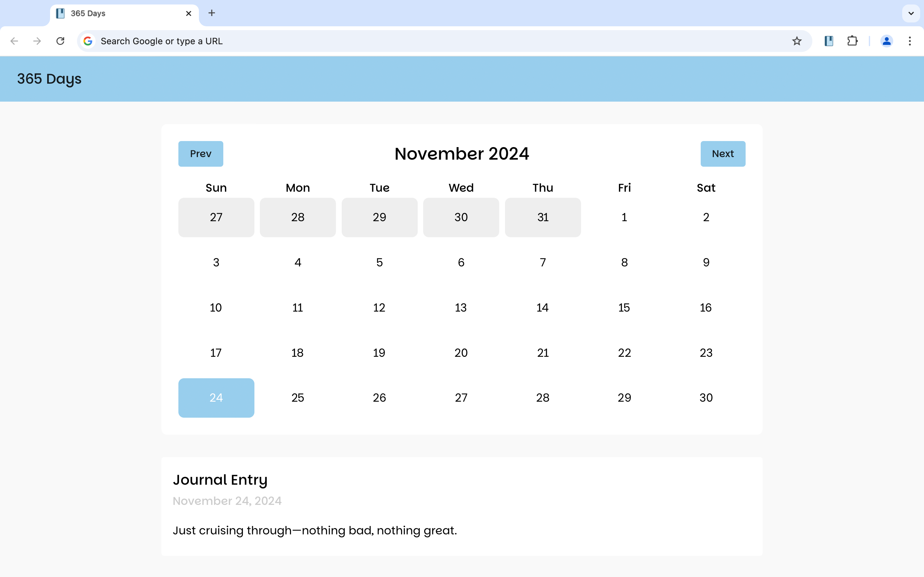This screenshot has width=924, height=577.
Task: Select November 30 on the calendar
Action: coord(706,397)
